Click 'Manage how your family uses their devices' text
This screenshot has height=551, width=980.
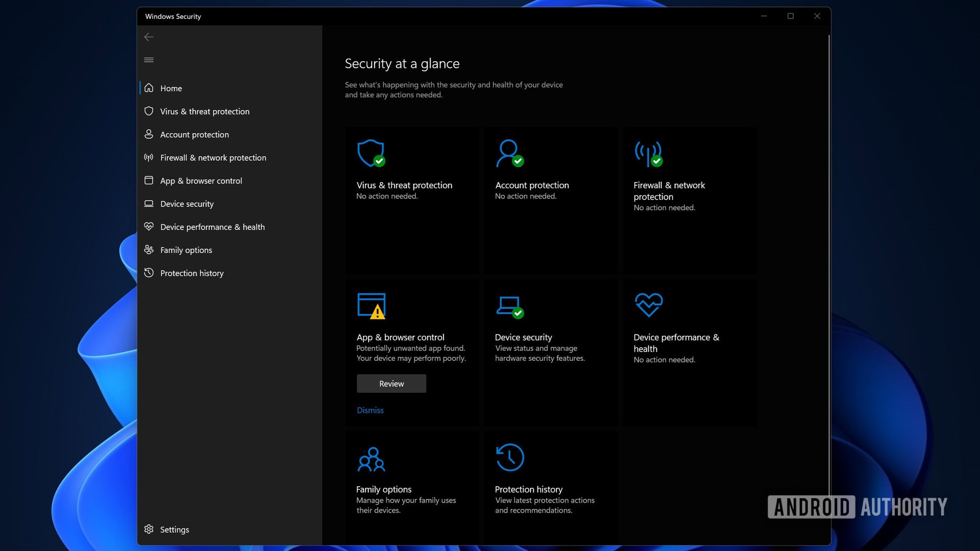point(406,505)
